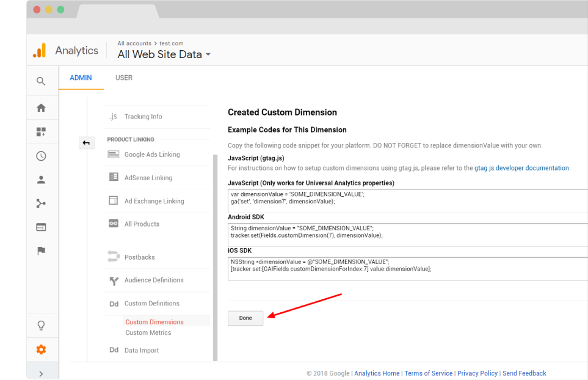This screenshot has width=588, height=380.
Task: Open the All Web Site Data dropdown
Action: [x=164, y=54]
